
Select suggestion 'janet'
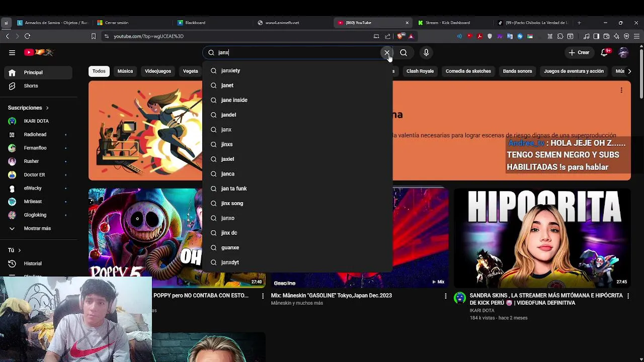click(x=297, y=85)
